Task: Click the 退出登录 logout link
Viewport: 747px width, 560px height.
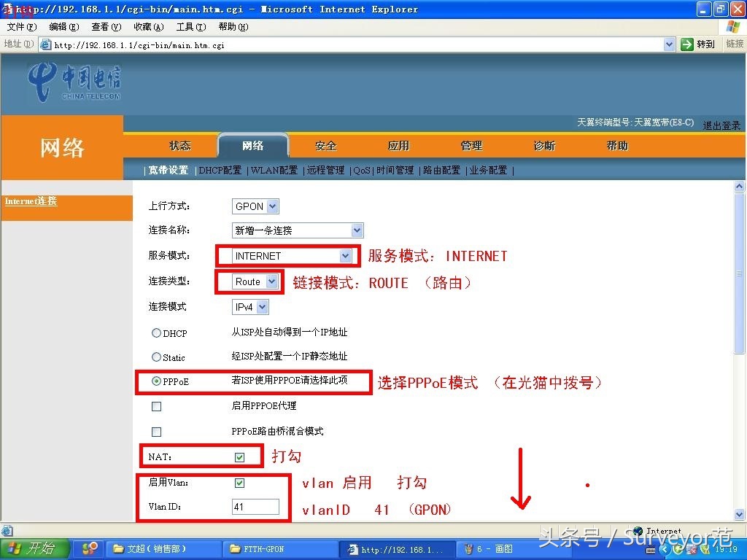Action: click(721, 124)
